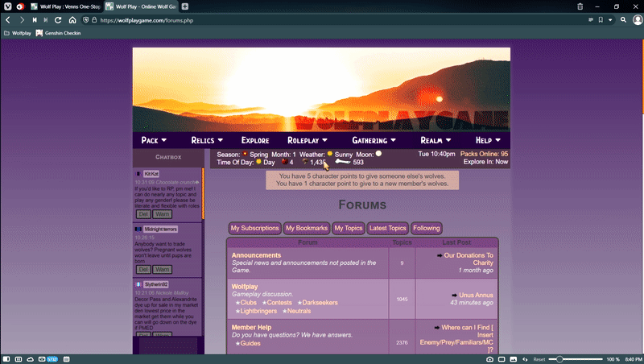Go forward to the next page
This screenshot has width=644, height=364.
coord(22,19)
